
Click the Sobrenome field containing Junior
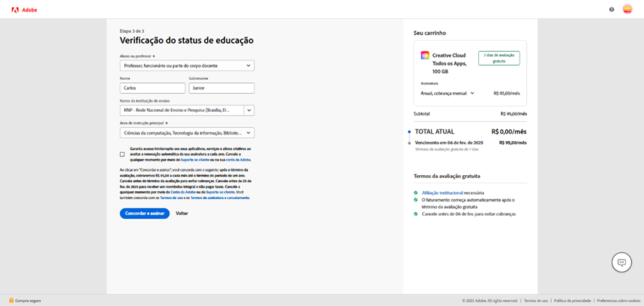[x=222, y=88]
